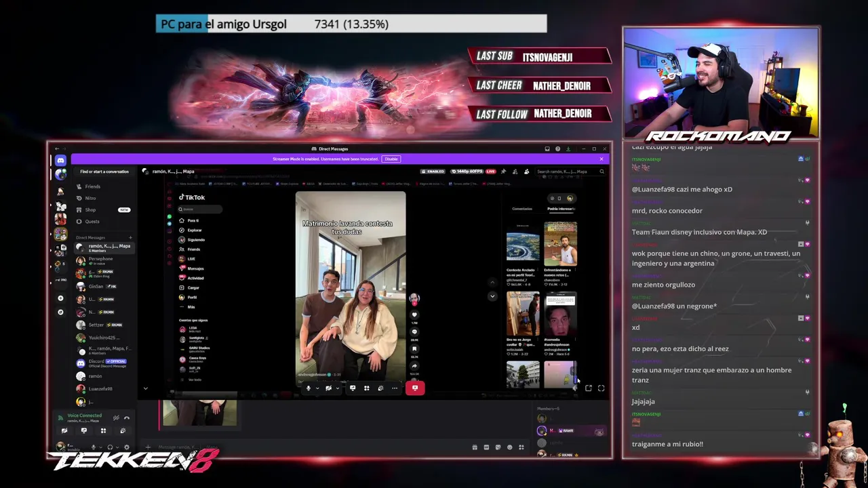Expand microphone input options in user panel

click(100, 447)
